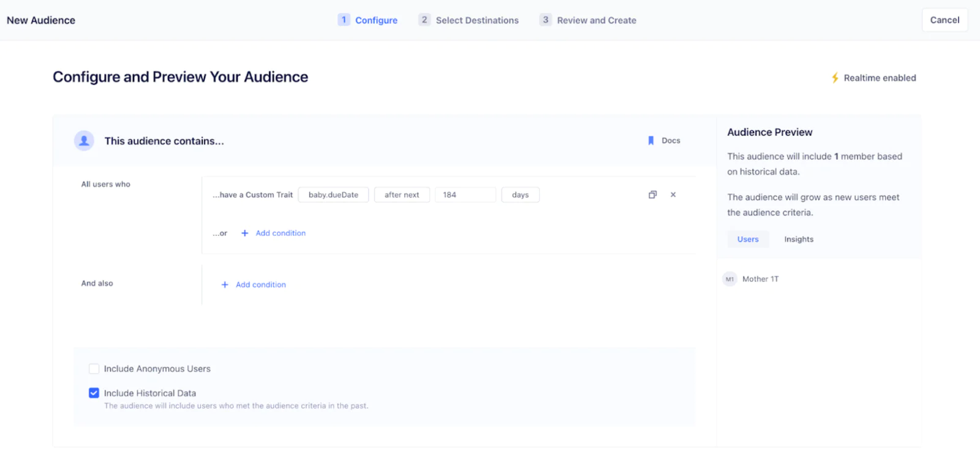This screenshot has width=980, height=450.
Task: Select the Users tab in Audience Preview
Action: click(748, 239)
